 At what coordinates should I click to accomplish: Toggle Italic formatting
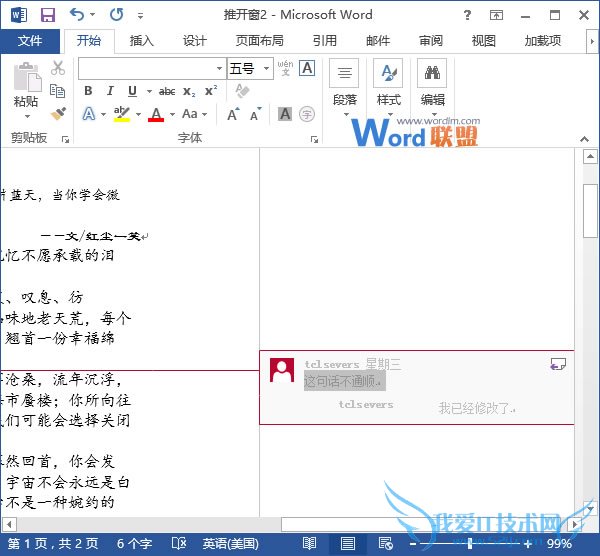(110, 91)
